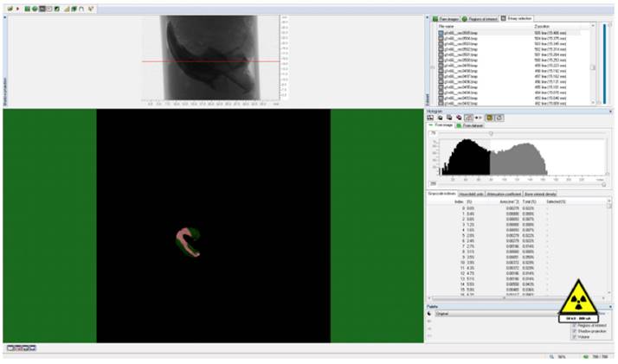The image size is (618, 364).
Task: Click the red-purple icon in the Histogram toolbar
Action: click(459, 118)
